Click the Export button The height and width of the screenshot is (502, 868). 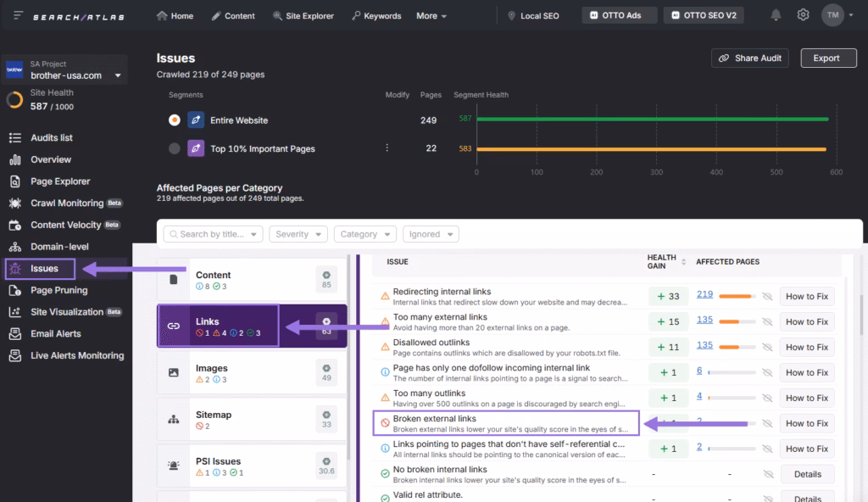click(828, 58)
